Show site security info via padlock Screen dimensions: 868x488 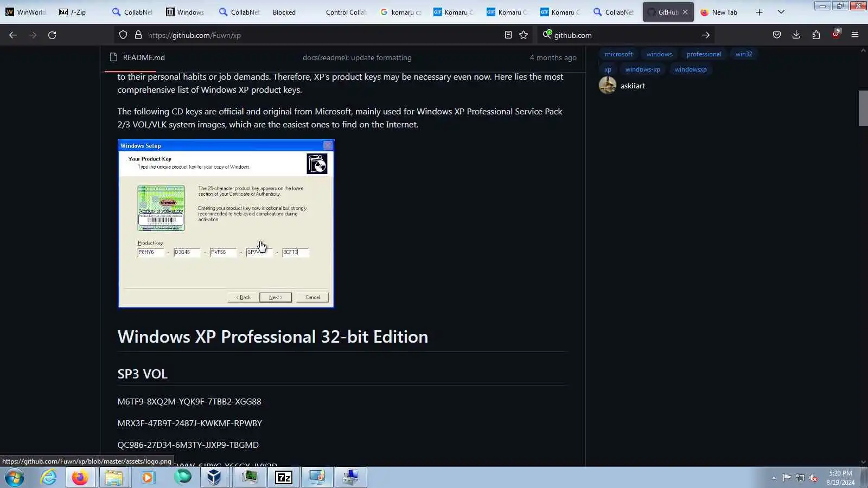[x=138, y=35]
